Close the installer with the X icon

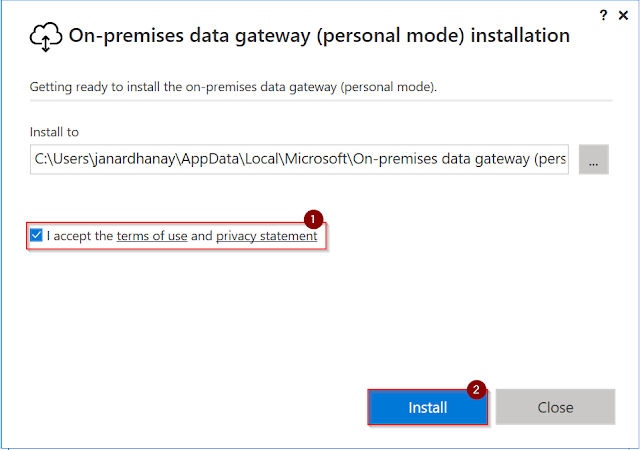coord(623,15)
